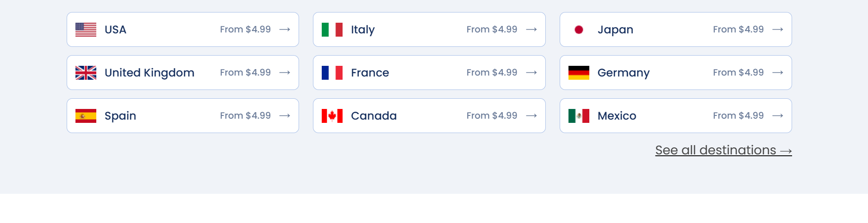Choose the Canada From $4.99 price
This screenshot has height=223, width=868.
pos(492,115)
